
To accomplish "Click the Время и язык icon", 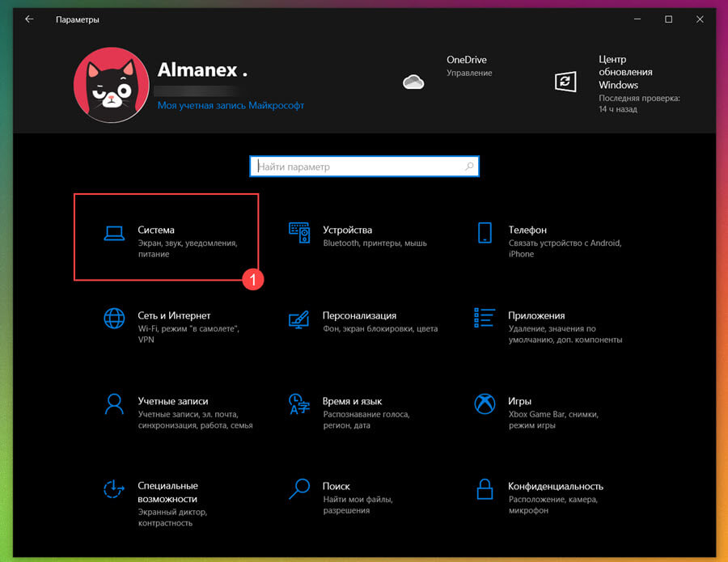I will (299, 404).
